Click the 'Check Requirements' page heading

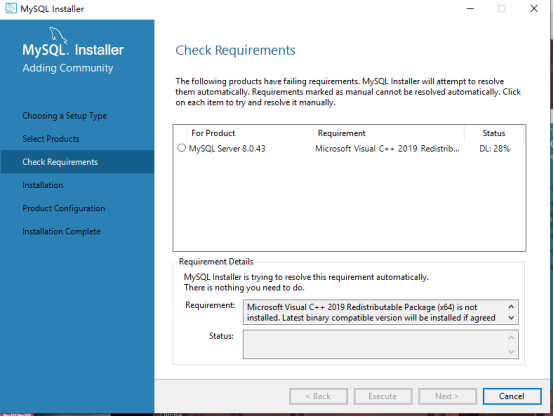235,50
